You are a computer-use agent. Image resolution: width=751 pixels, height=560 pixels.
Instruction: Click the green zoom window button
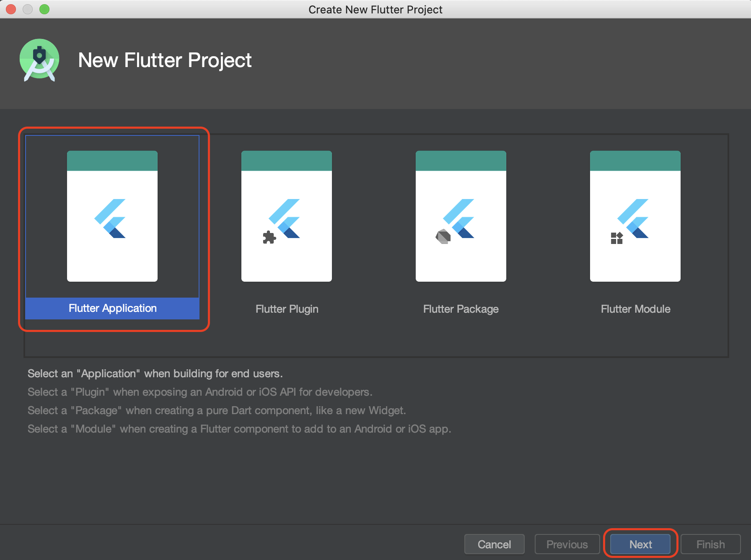[x=44, y=9]
